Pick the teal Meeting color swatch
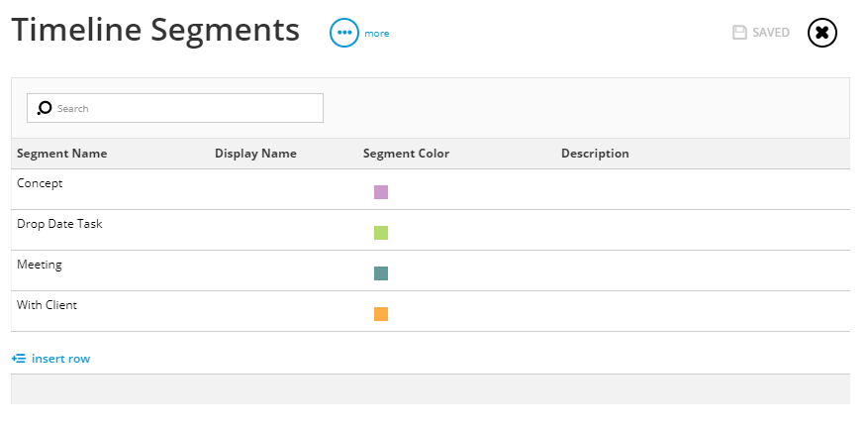The image size is (868, 430). tap(381, 273)
